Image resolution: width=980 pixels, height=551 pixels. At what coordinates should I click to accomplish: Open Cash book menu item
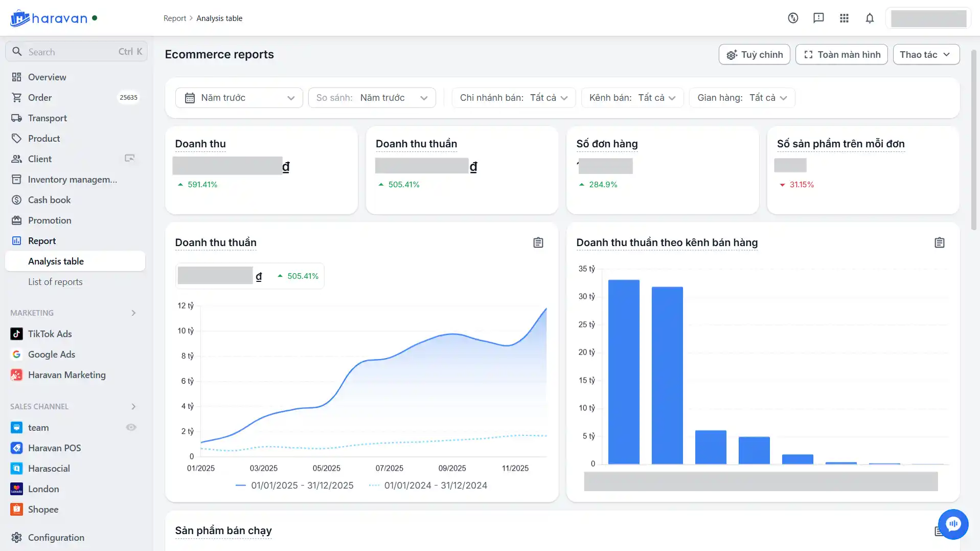coord(75,200)
